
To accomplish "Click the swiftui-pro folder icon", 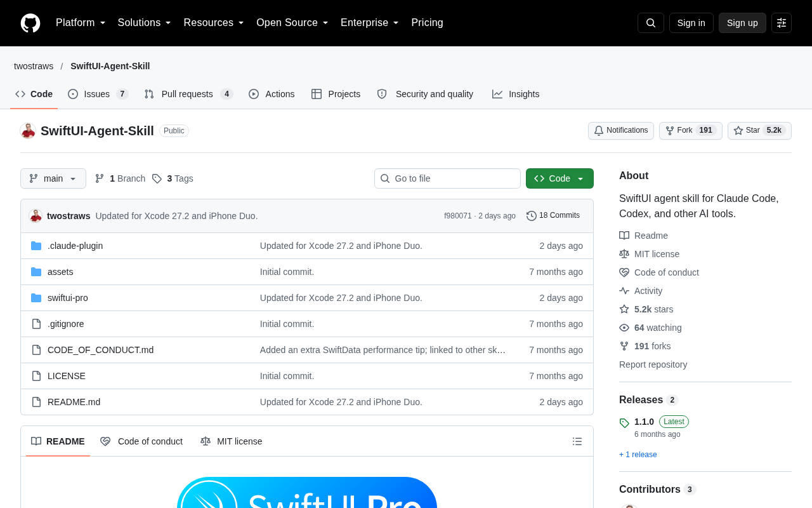I will tap(36, 298).
